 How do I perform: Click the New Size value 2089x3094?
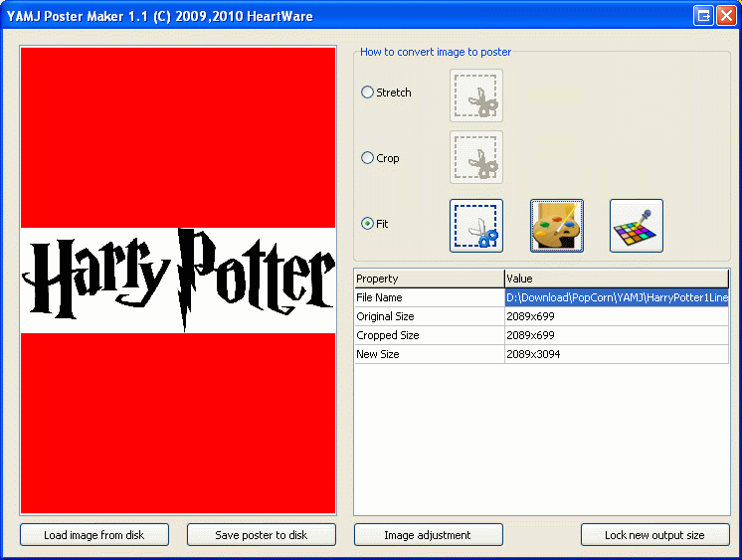[x=617, y=354]
